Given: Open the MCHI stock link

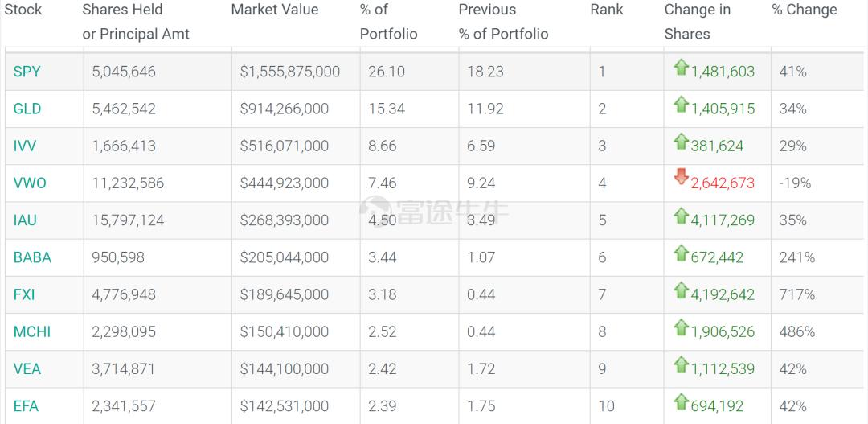Looking at the screenshot, I should [32, 331].
